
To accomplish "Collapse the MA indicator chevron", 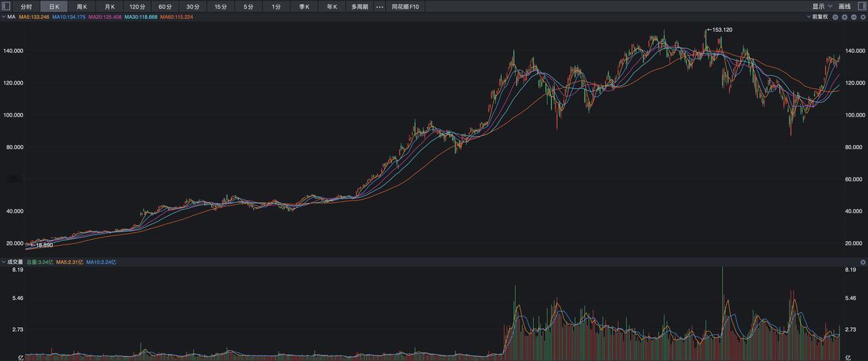I will pyautogui.click(x=3, y=17).
